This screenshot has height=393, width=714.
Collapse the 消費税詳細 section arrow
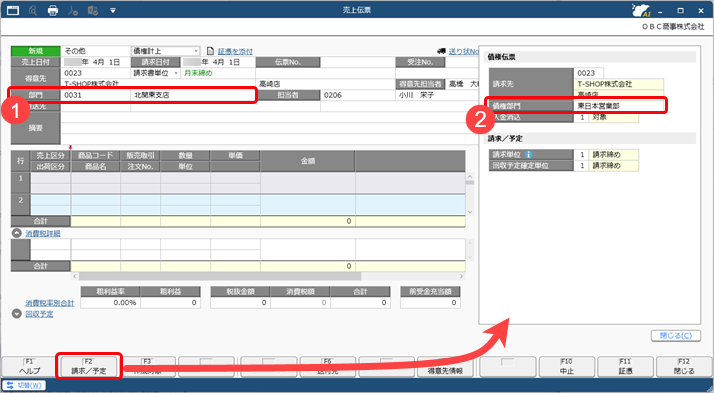(x=17, y=233)
